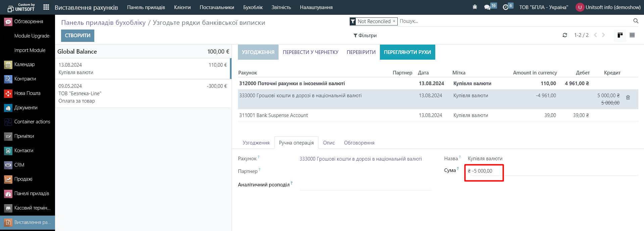Select the 13.08.2024 Купівля валюти statement line
The height and width of the screenshot is (231, 644).
point(143,68)
